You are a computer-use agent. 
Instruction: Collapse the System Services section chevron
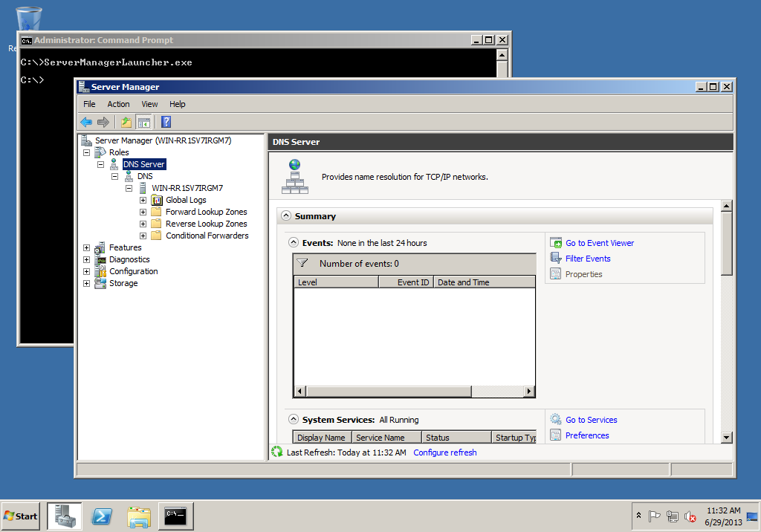pos(294,420)
